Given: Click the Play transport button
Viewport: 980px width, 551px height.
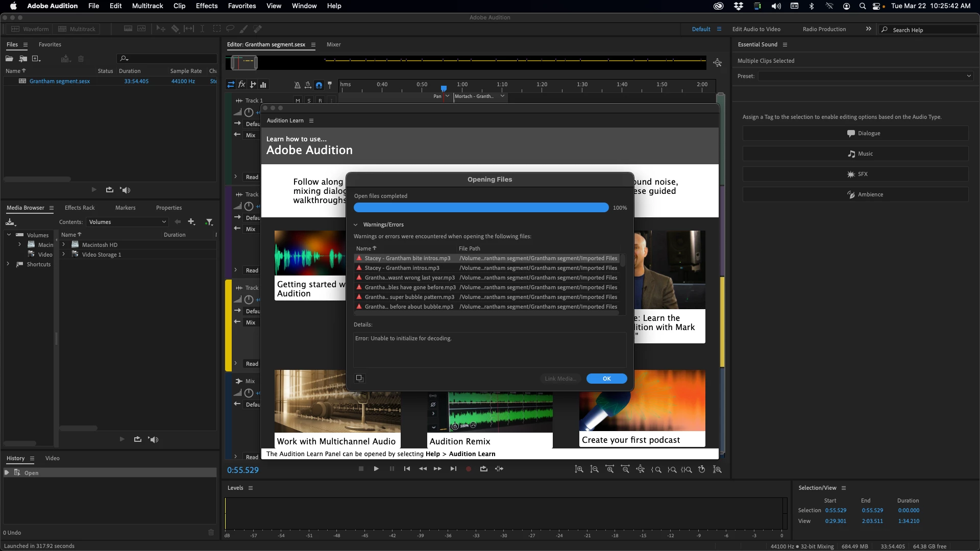Looking at the screenshot, I should click(x=376, y=469).
